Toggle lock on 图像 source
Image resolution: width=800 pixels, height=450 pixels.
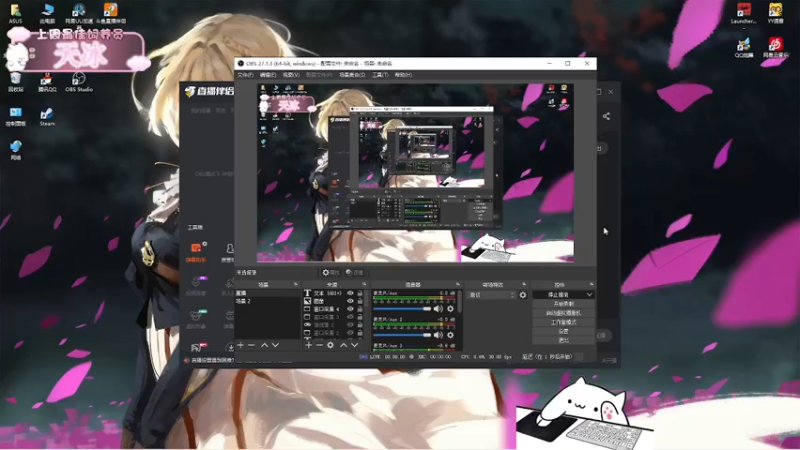click(x=360, y=301)
